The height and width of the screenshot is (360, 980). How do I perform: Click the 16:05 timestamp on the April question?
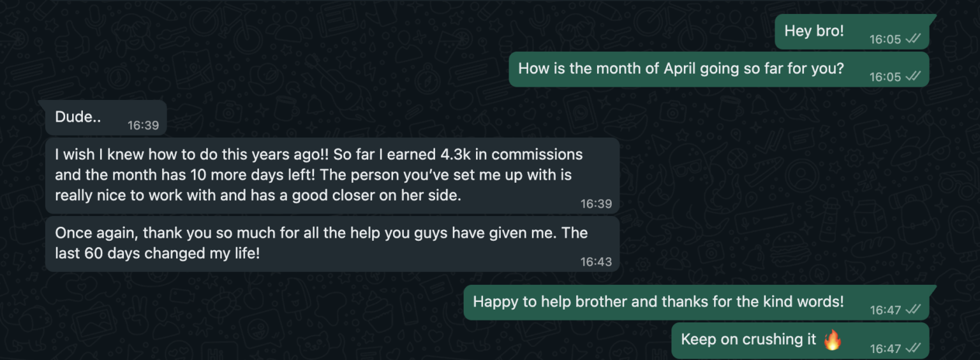tap(885, 77)
